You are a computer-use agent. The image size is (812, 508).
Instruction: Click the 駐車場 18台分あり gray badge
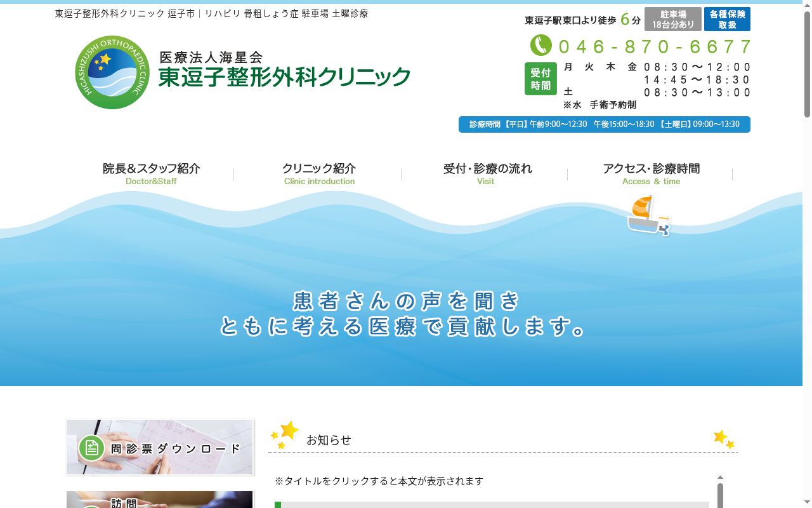(x=673, y=19)
